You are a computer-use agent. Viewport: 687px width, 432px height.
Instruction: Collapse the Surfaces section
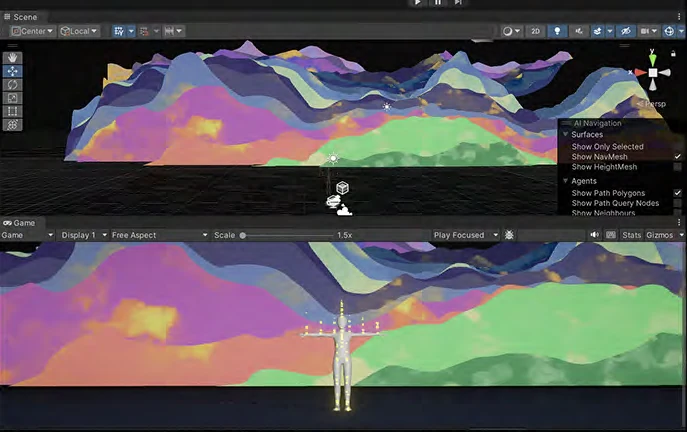(566, 134)
